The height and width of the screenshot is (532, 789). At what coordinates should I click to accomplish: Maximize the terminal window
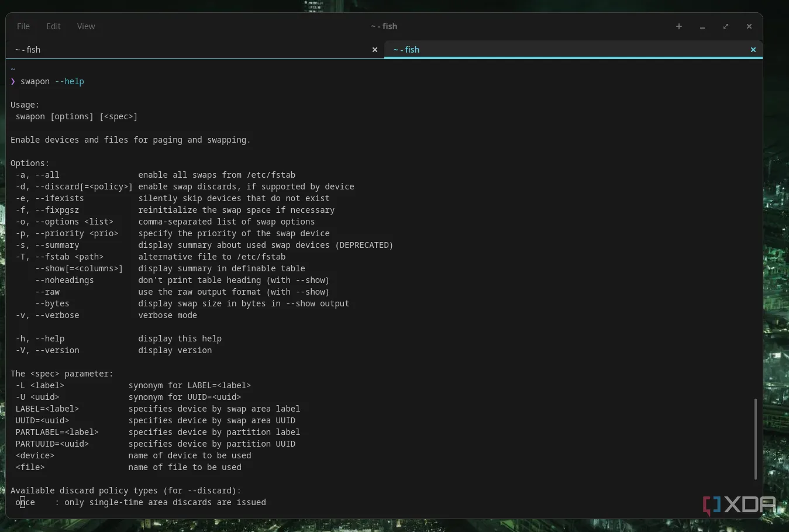point(726,26)
